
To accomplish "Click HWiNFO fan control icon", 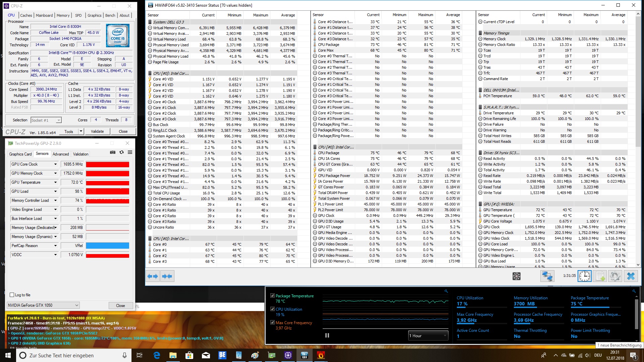I will [517, 276].
